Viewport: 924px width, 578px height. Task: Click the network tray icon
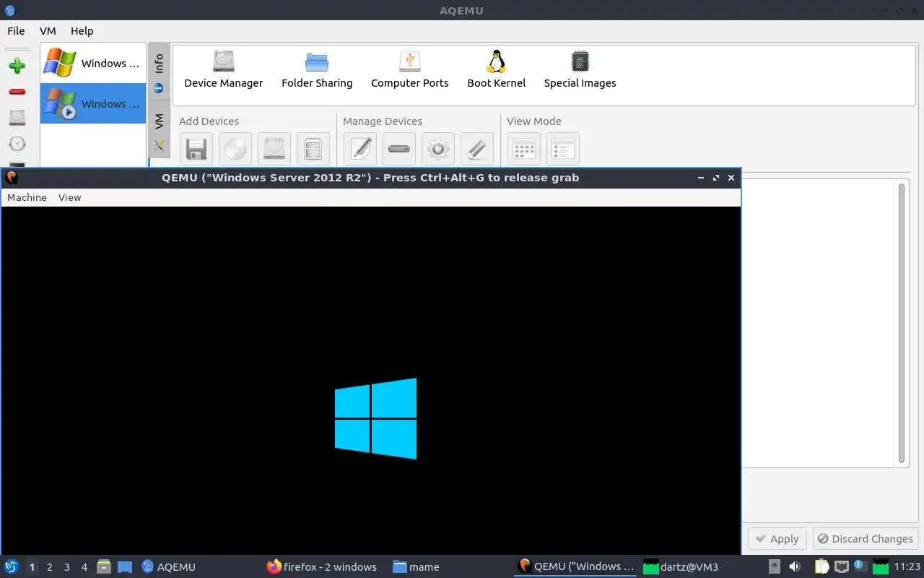pyautogui.click(x=841, y=566)
